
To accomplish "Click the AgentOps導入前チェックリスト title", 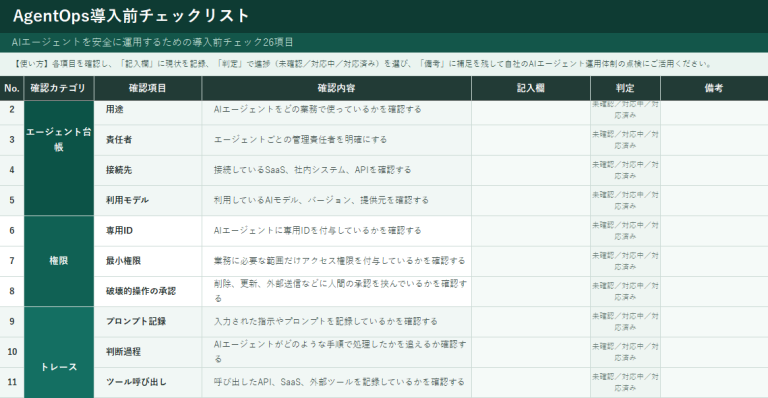I will point(131,16).
